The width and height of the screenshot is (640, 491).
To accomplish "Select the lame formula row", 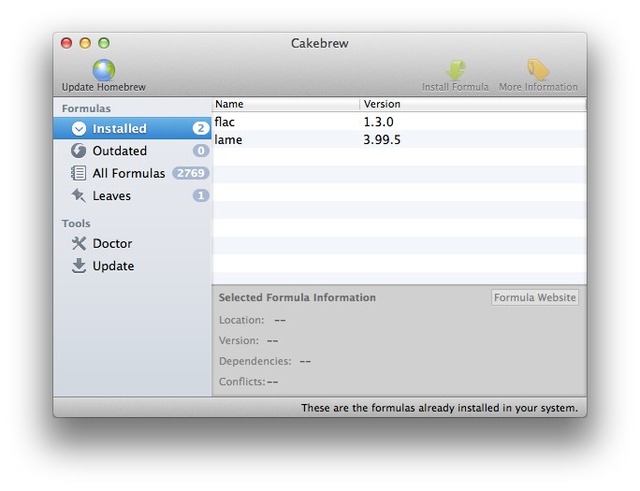I will pos(399,140).
